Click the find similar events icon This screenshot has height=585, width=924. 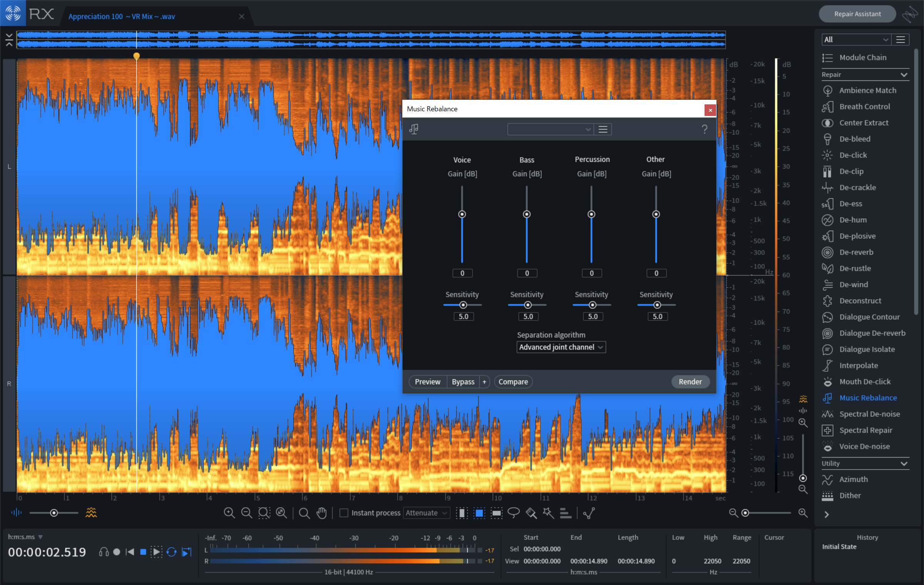coord(589,513)
